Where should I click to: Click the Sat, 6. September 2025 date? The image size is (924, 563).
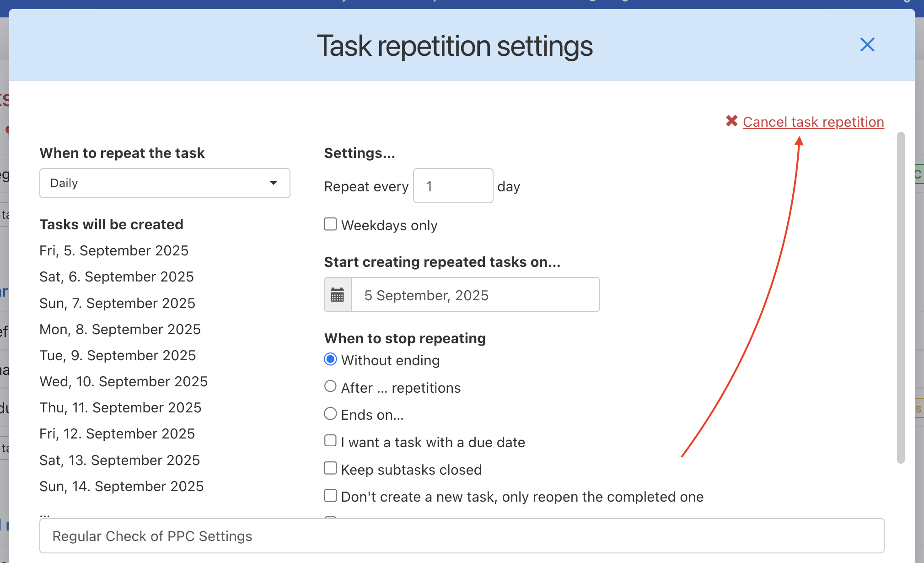coord(117,276)
